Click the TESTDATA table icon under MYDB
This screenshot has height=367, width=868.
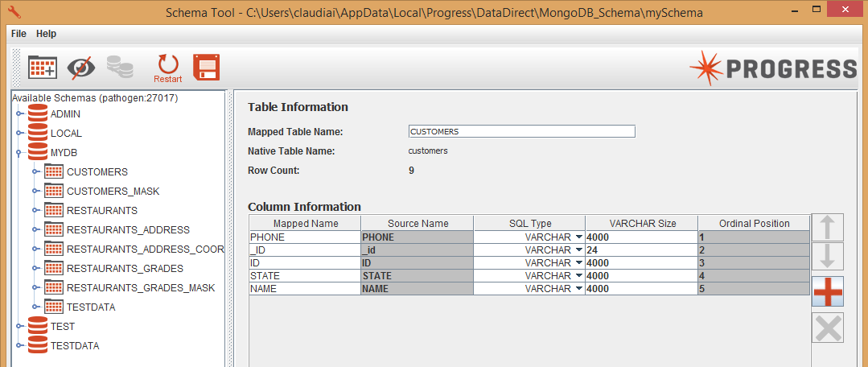pos(54,307)
